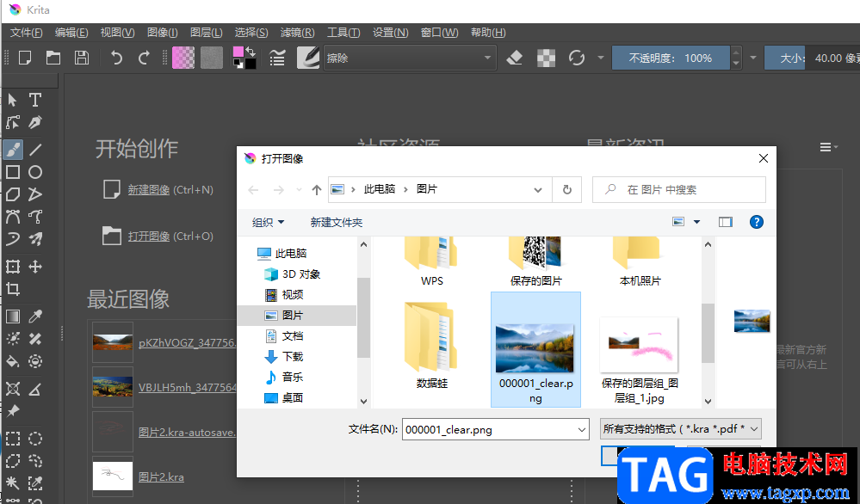Select the 000001_clear.png thumbnail
The width and height of the screenshot is (860, 504).
pyautogui.click(x=535, y=349)
